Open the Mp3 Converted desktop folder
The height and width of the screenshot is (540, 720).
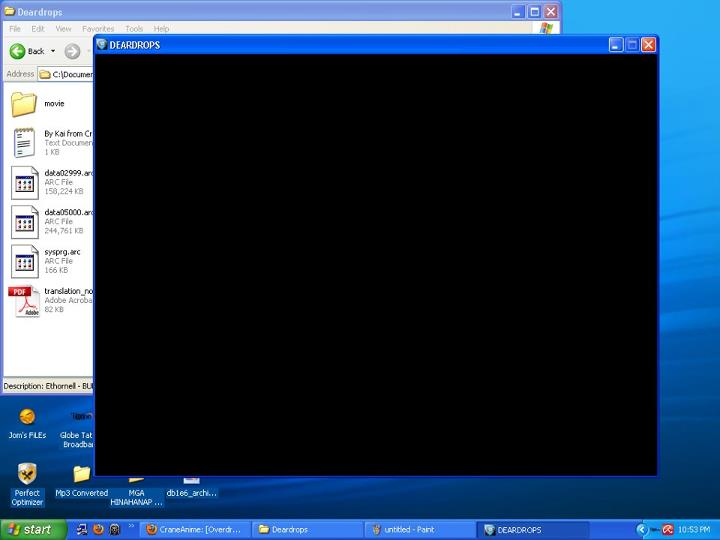[81, 474]
